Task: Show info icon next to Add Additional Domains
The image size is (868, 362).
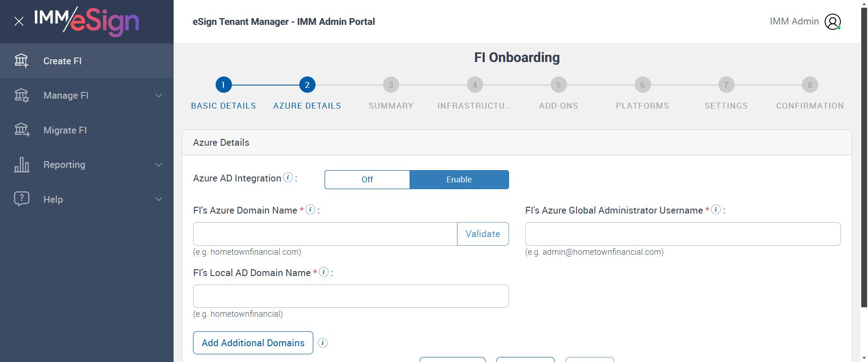Action: [323, 343]
